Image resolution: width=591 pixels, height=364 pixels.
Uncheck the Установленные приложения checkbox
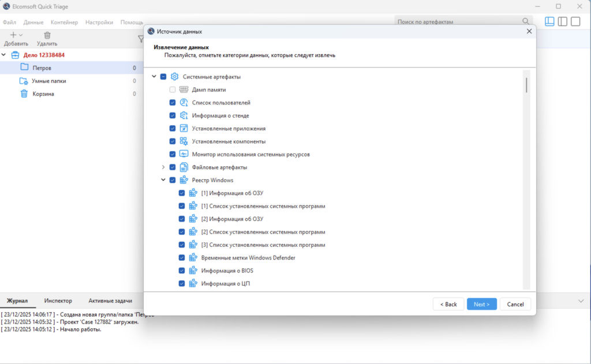click(172, 128)
